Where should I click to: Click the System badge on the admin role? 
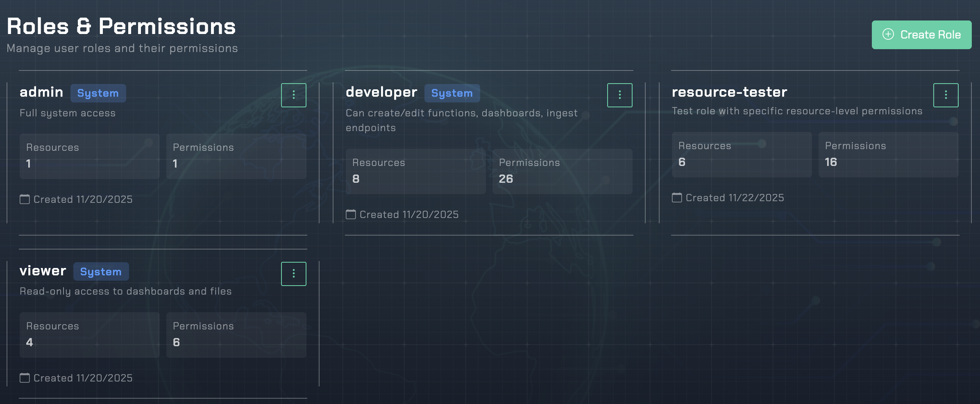(x=98, y=93)
